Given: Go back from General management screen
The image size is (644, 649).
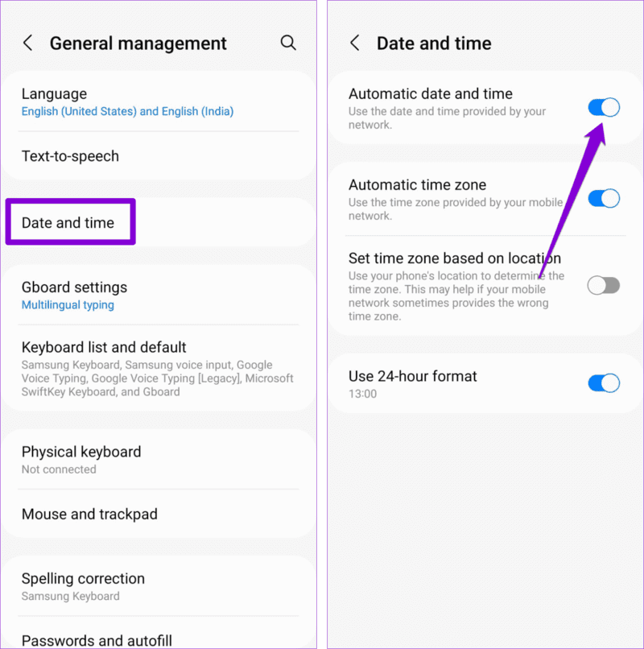Looking at the screenshot, I should point(27,43).
